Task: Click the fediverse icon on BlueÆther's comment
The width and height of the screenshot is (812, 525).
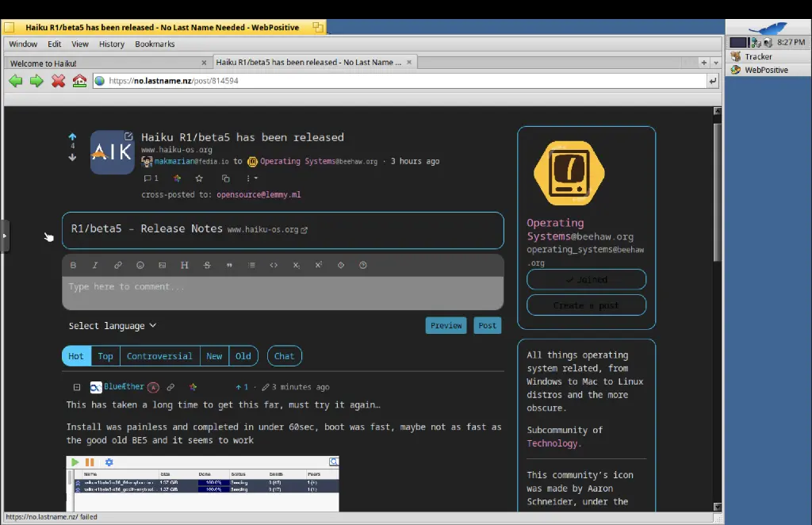Action: pyautogui.click(x=193, y=387)
